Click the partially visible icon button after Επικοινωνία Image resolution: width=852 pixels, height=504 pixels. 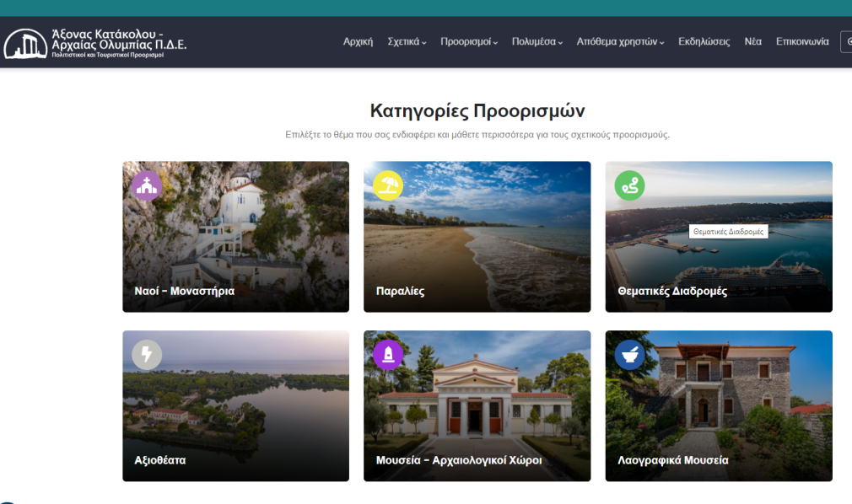click(x=846, y=42)
